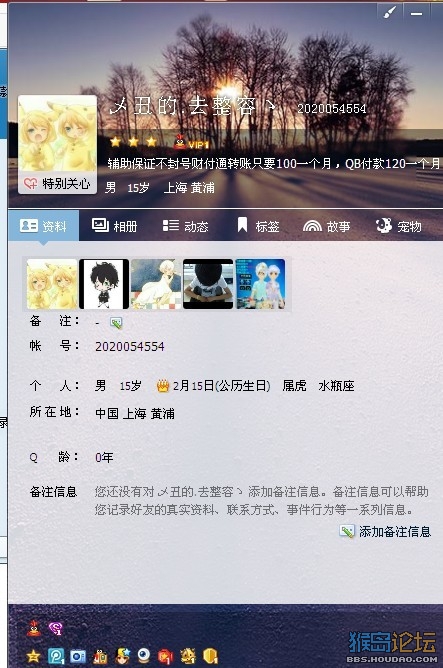Click the purple diamond S1 badge icon
The width and height of the screenshot is (443, 668).
(x=55, y=628)
